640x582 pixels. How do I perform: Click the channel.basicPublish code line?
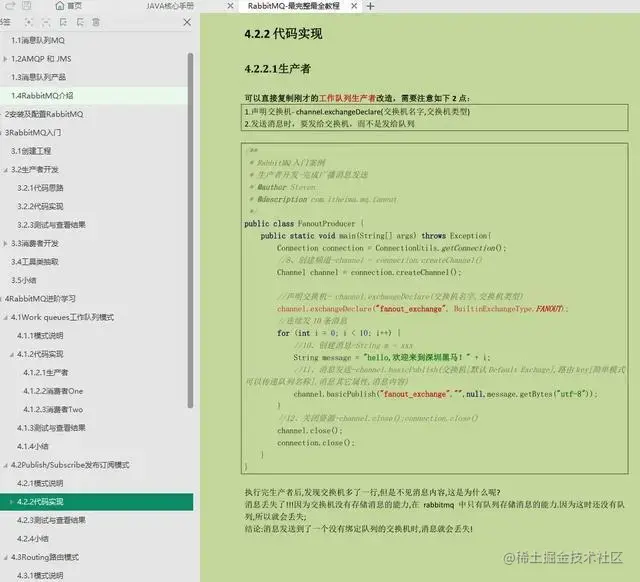tap(445, 394)
